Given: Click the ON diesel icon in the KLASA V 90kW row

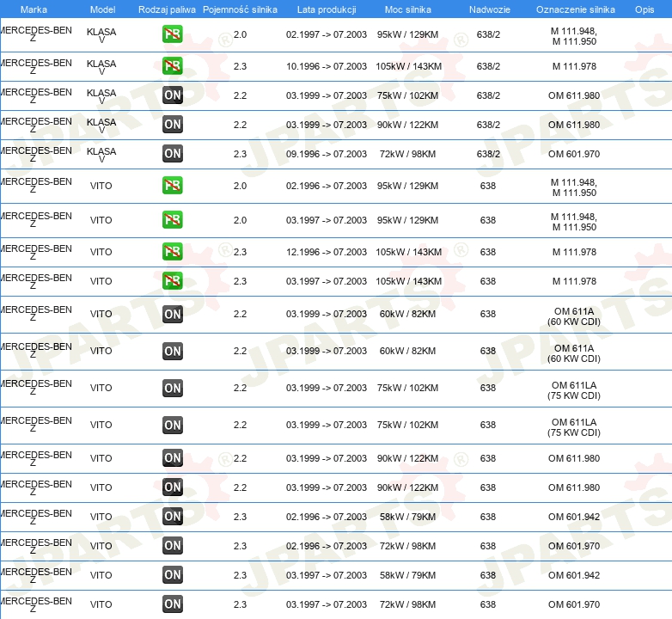Looking at the screenshot, I should pyautogui.click(x=172, y=125).
